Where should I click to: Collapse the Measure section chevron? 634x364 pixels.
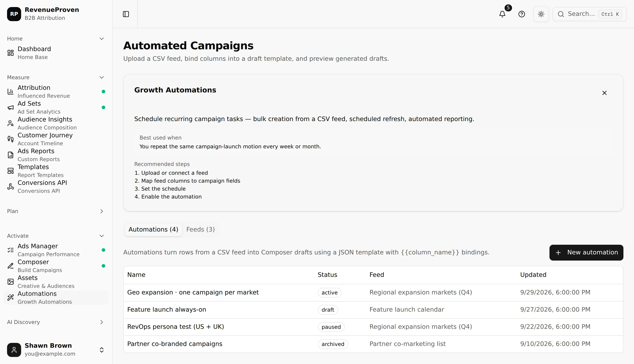101,77
